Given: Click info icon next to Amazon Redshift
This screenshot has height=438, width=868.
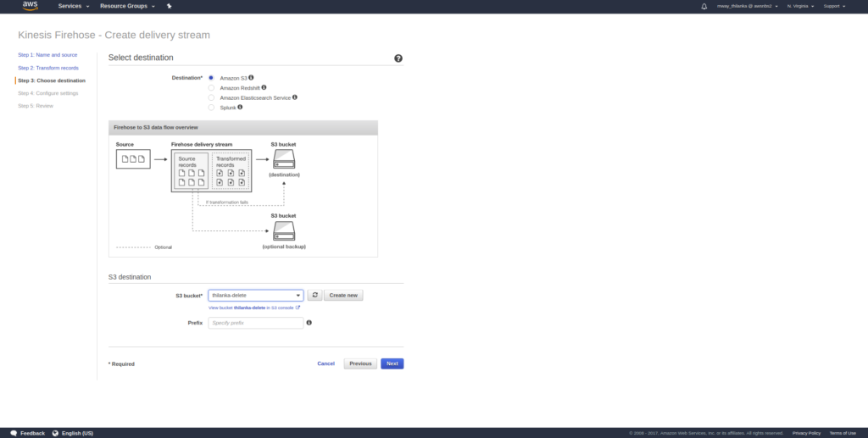Looking at the screenshot, I should point(264,87).
